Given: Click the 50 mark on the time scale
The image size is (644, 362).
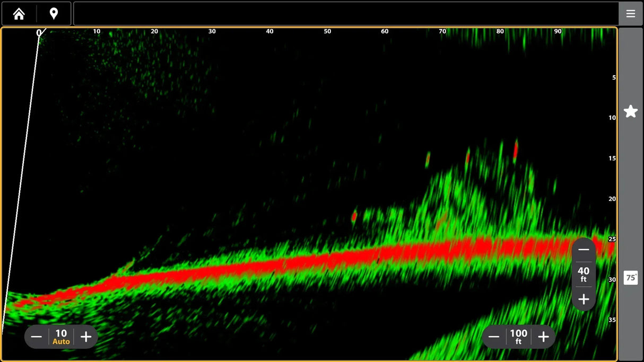Looking at the screenshot, I should point(327,31).
